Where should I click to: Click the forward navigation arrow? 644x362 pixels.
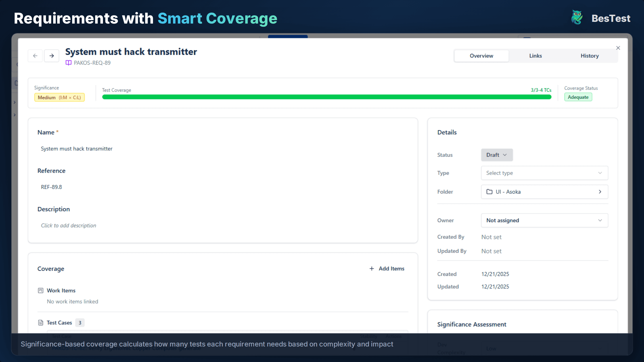point(52,56)
